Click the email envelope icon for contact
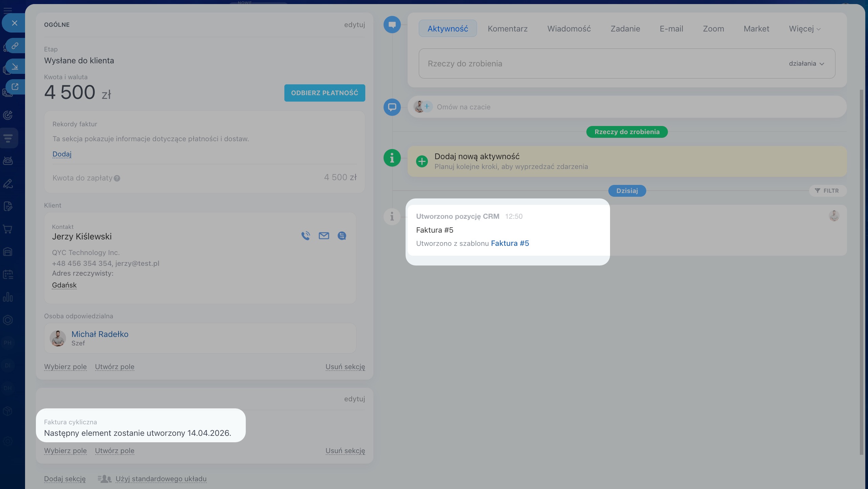 point(324,236)
